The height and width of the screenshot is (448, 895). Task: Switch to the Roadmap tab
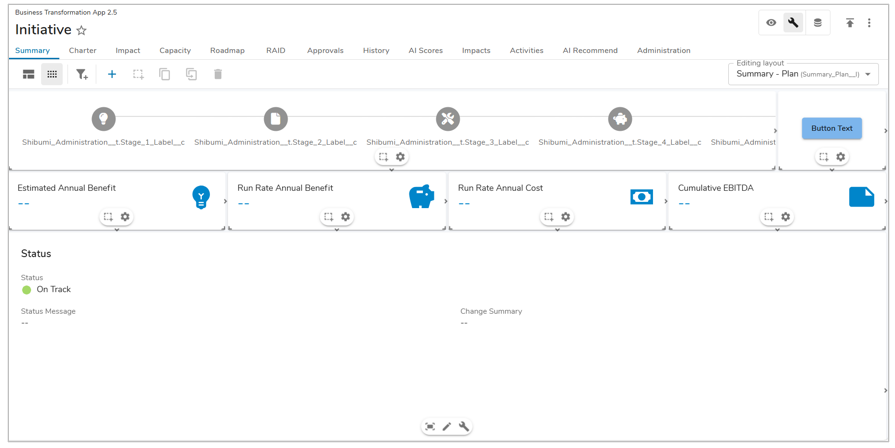click(x=227, y=50)
